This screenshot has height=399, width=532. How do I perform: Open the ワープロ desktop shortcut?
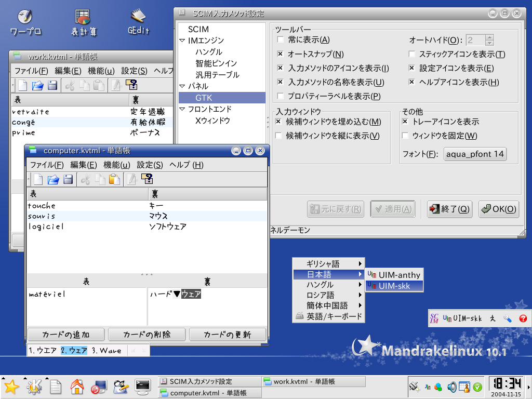coord(25,23)
